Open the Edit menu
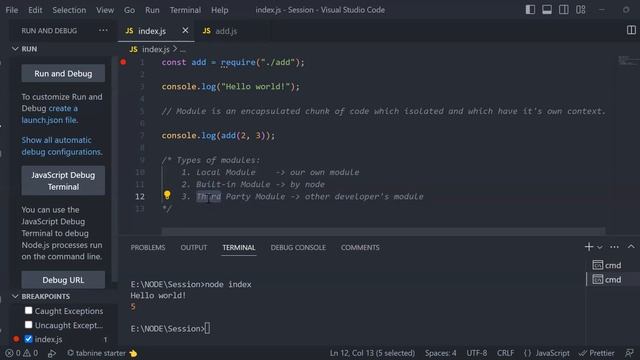Screen dimensions: 640x360 (35, 10)
